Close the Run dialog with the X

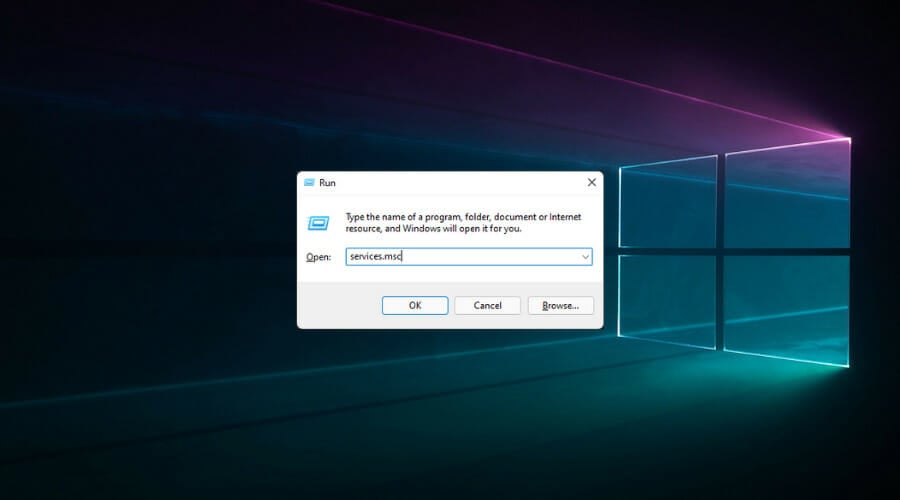point(592,183)
